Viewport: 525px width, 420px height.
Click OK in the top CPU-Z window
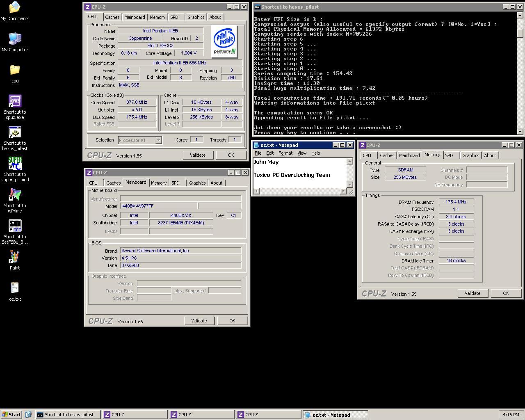[231, 155]
